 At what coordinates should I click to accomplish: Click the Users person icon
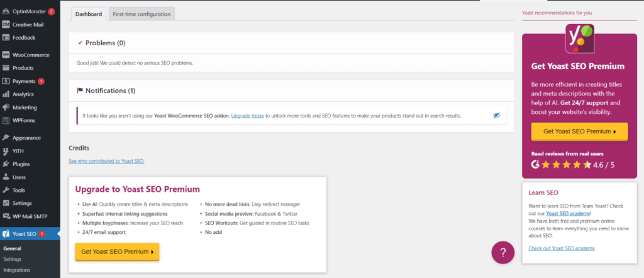[6, 177]
